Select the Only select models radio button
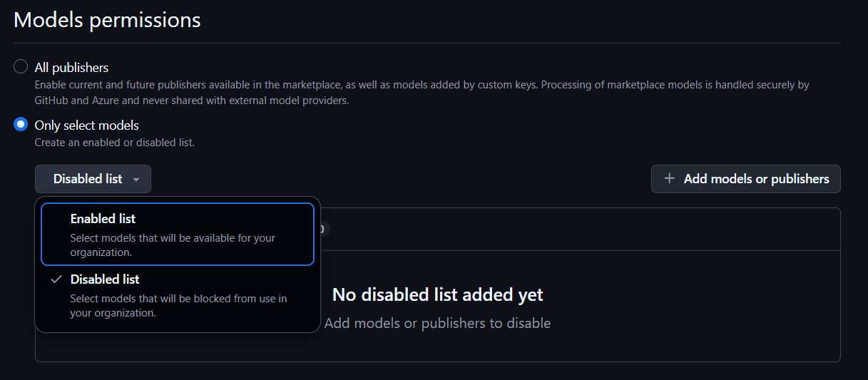This screenshot has height=380, width=868. point(21,125)
